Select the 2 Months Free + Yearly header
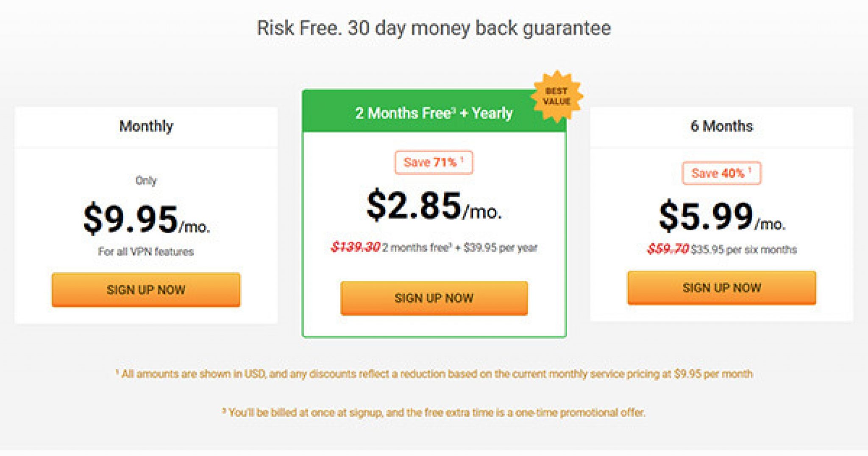This screenshot has height=456, width=868. [434, 113]
